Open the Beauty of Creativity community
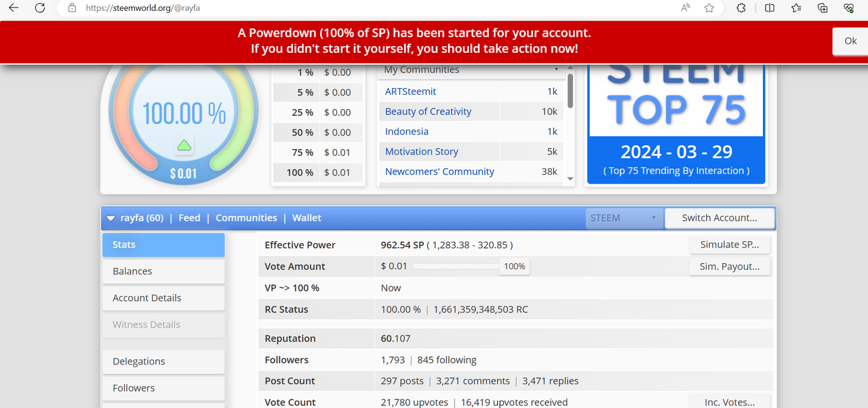868x408 pixels. [428, 111]
